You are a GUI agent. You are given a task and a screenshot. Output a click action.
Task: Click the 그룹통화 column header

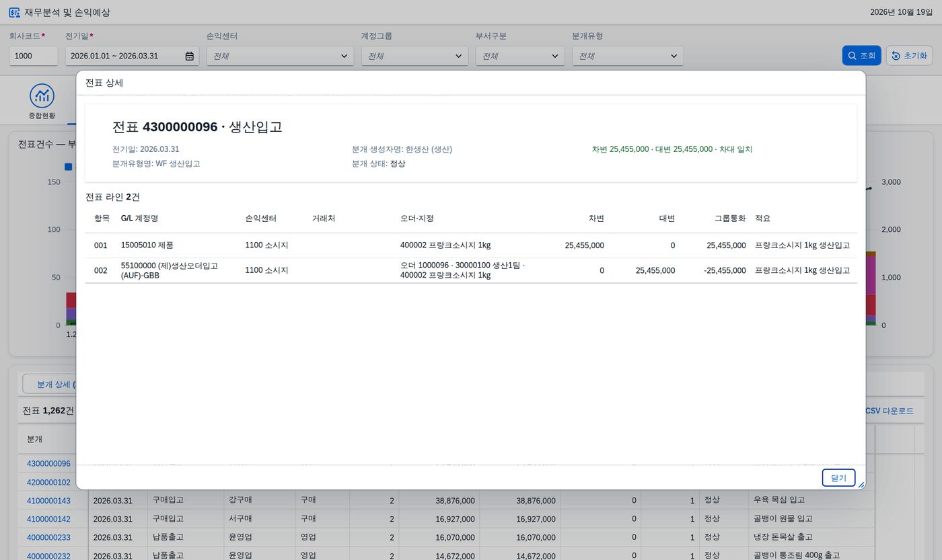tap(730, 218)
